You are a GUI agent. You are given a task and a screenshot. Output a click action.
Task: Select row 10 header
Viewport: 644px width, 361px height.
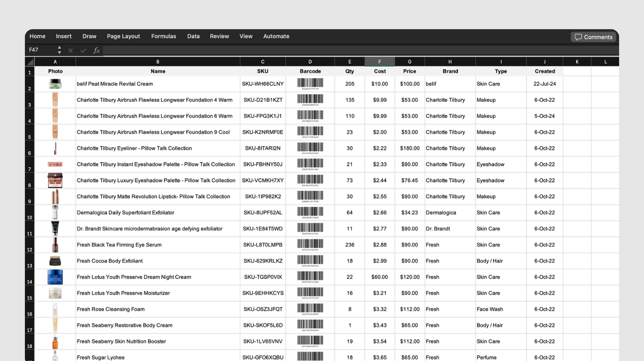(29, 217)
